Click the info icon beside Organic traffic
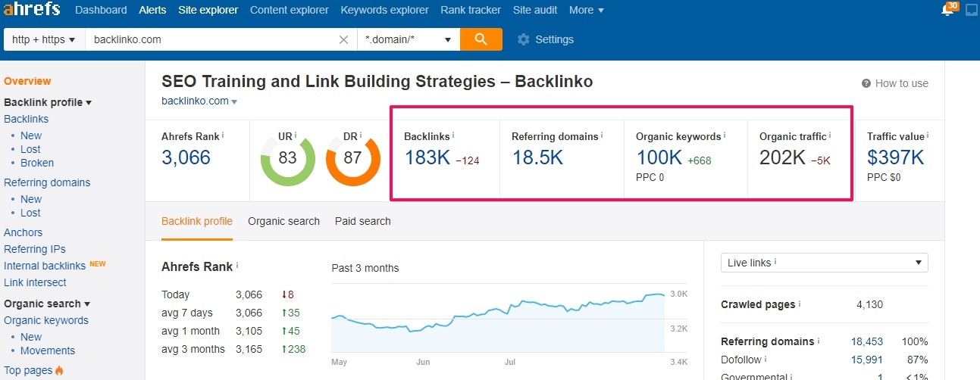 pyautogui.click(x=830, y=136)
